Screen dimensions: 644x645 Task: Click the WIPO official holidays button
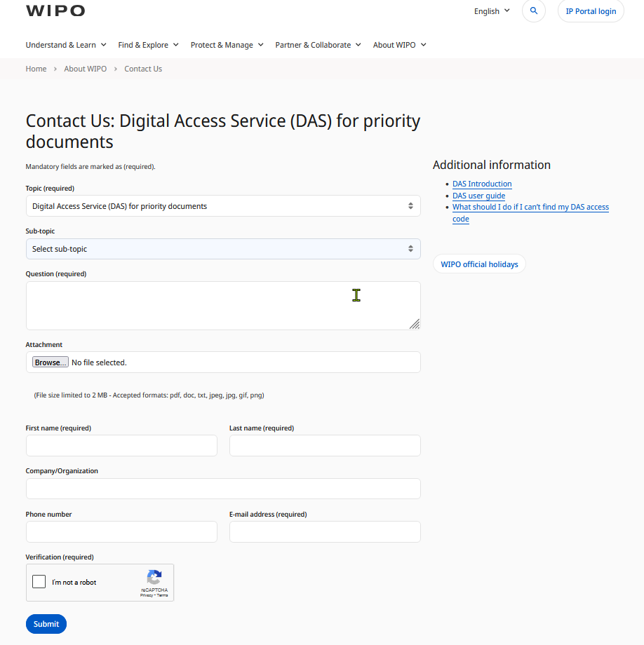479,264
